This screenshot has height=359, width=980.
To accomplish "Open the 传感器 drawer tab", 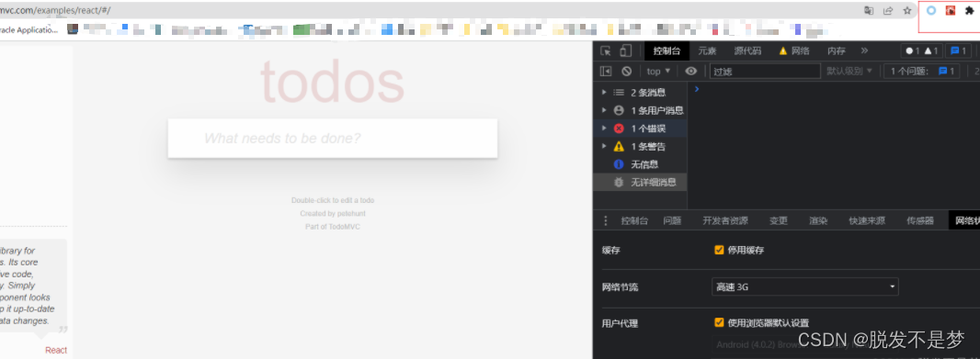I will point(920,220).
